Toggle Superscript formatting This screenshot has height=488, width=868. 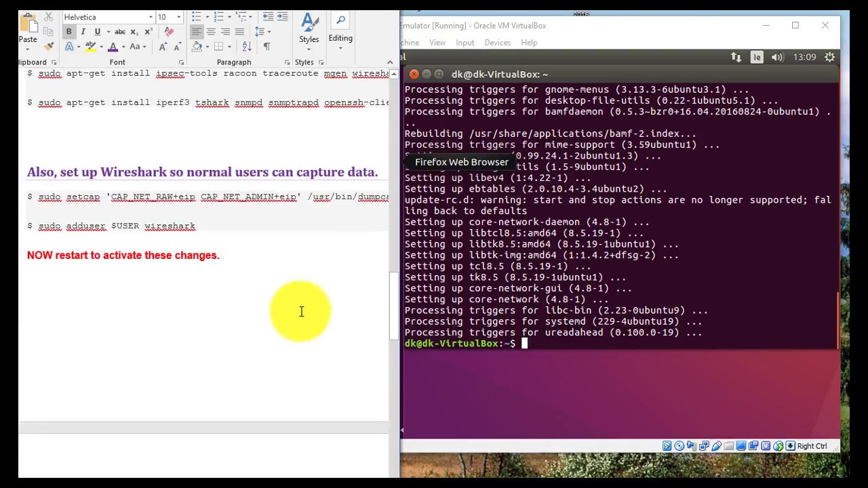149,32
